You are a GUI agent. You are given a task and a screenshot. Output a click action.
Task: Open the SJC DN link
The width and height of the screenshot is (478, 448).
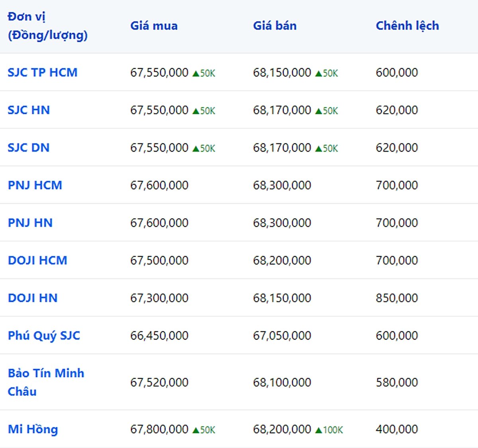click(x=29, y=148)
